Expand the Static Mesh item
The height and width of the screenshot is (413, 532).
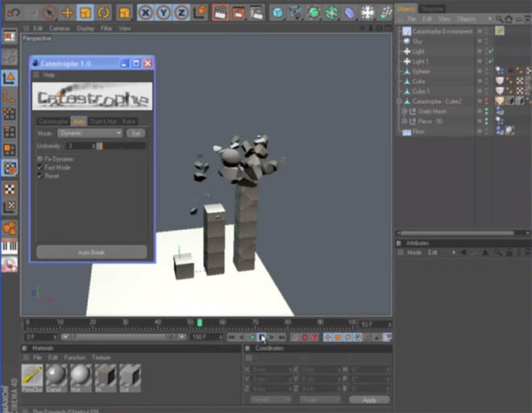pyautogui.click(x=404, y=111)
